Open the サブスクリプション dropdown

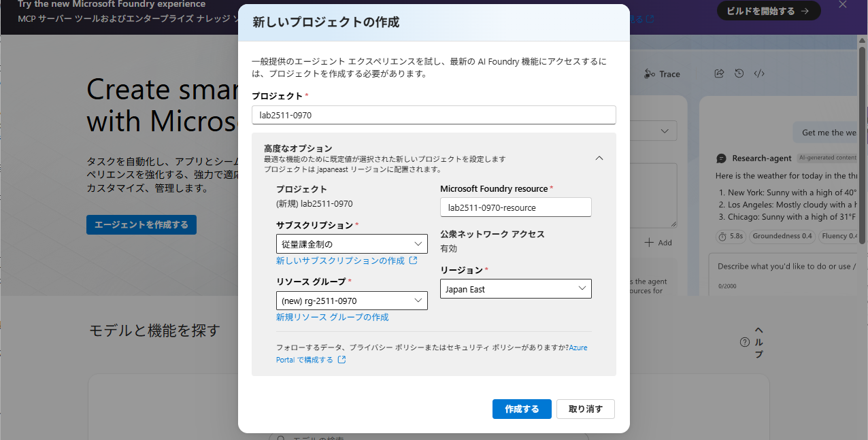tap(352, 243)
